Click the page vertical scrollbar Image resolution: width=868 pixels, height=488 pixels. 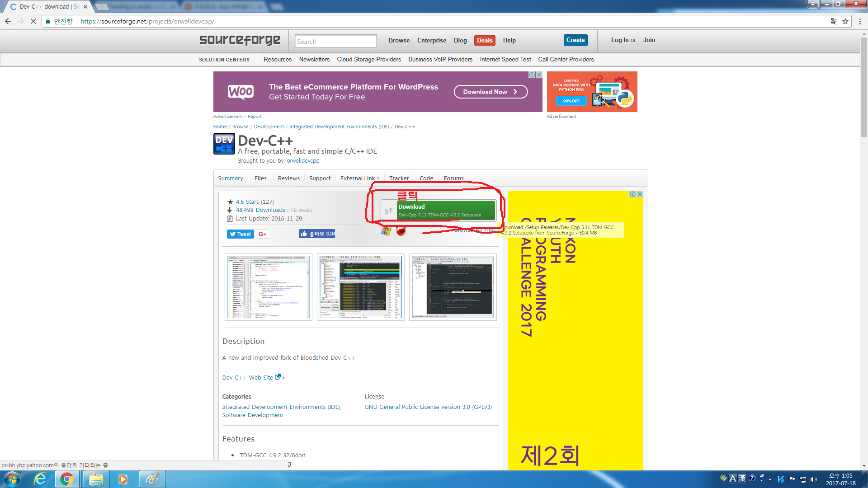click(x=864, y=86)
